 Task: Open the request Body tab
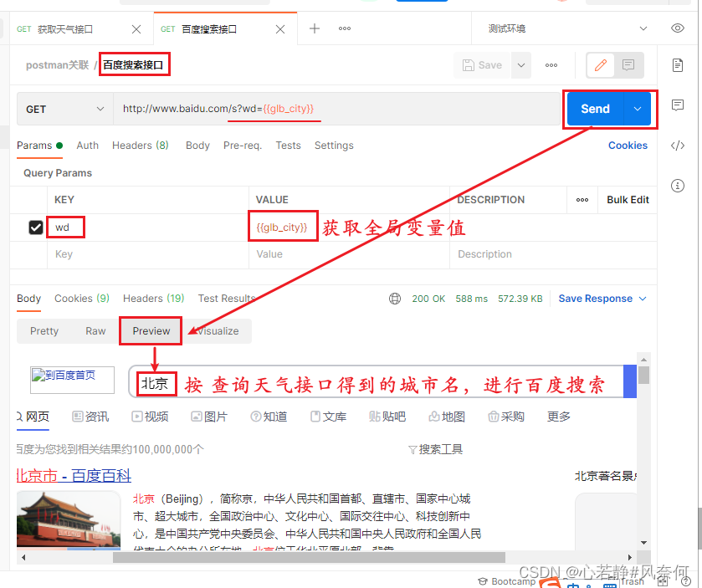coord(197,146)
